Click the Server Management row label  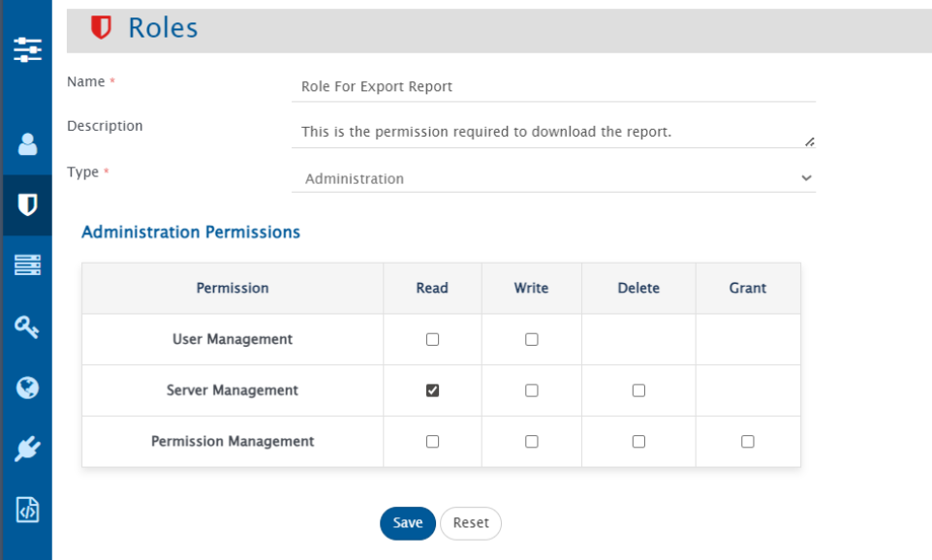pos(233,390)
